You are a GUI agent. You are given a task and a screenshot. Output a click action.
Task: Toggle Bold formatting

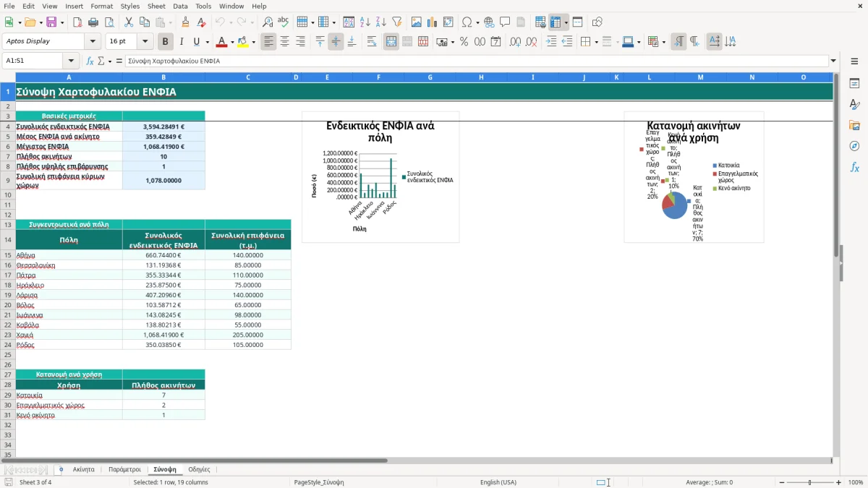(x=165, y=42)
